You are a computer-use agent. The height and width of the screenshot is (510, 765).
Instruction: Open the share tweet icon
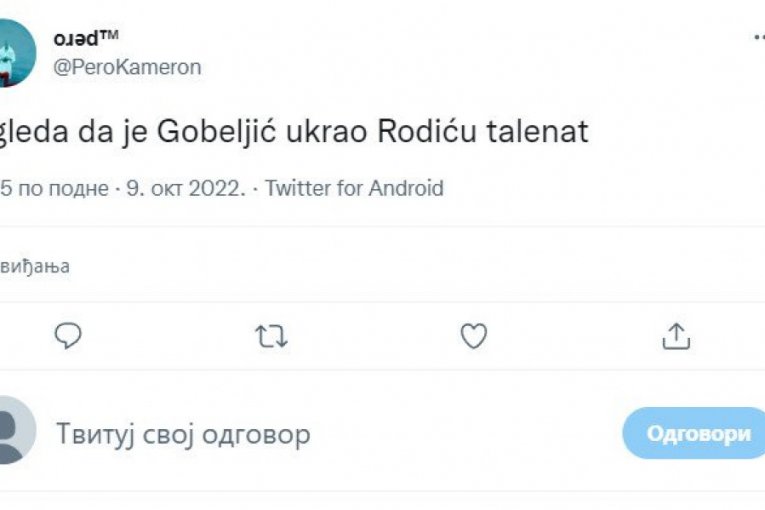click(676, 337)
